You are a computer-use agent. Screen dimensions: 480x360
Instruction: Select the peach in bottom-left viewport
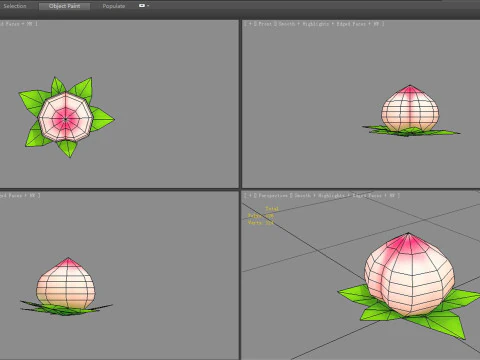click(x=66, y=283)
